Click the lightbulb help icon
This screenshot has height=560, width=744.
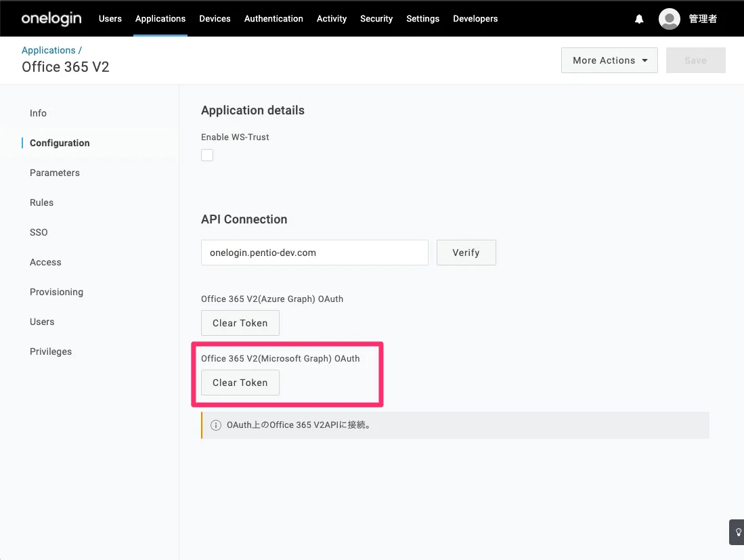coord(737,532)
